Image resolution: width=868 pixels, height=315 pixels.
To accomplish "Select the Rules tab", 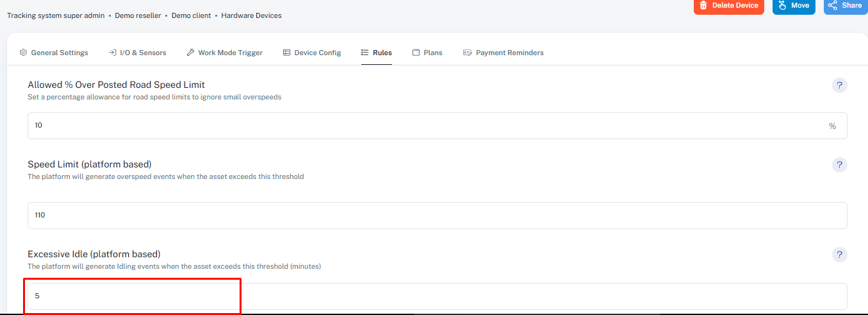I will click(377, 53).
